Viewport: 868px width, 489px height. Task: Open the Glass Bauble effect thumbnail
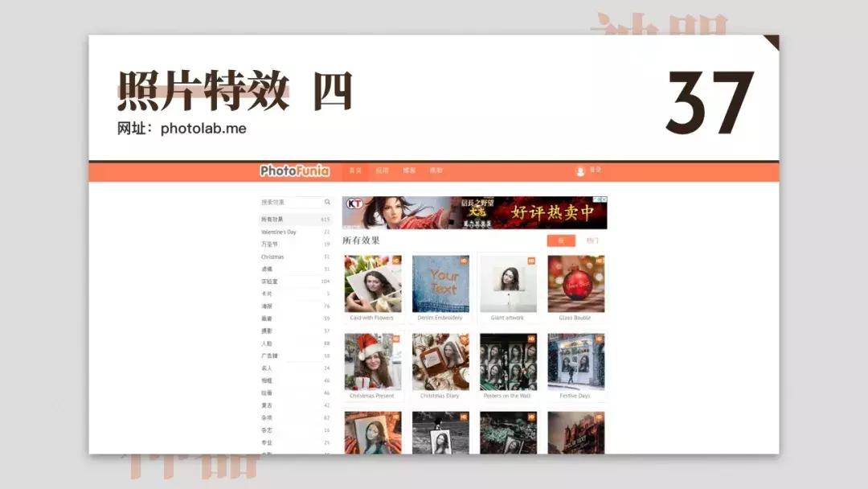pyautogui.click(x=575, y=284)
